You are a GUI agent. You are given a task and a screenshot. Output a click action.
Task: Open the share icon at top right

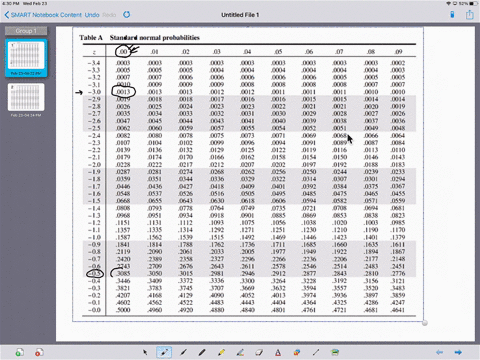click(470, 15)
